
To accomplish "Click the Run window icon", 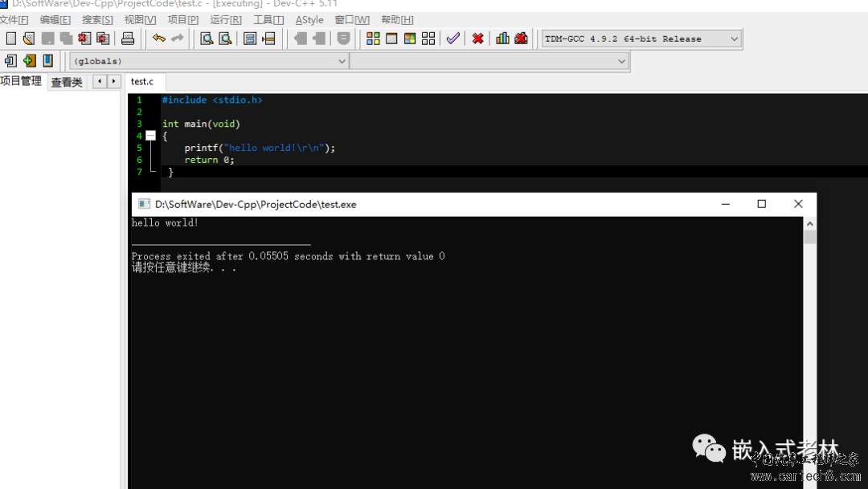I will [x=391, y=39].
